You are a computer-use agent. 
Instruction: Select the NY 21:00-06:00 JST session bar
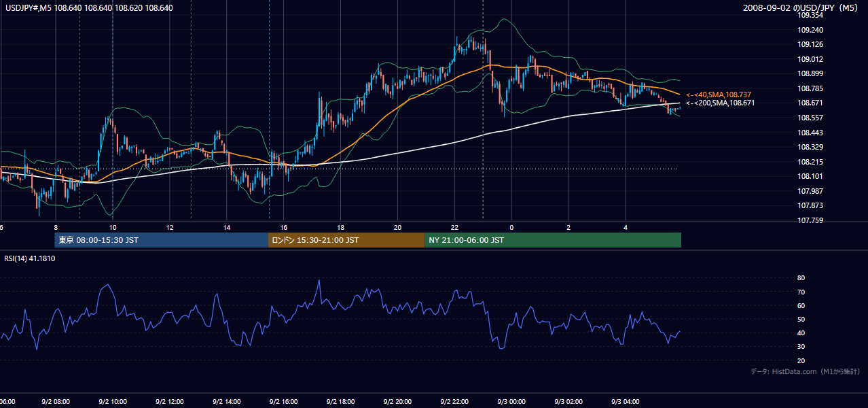point(553,240)
